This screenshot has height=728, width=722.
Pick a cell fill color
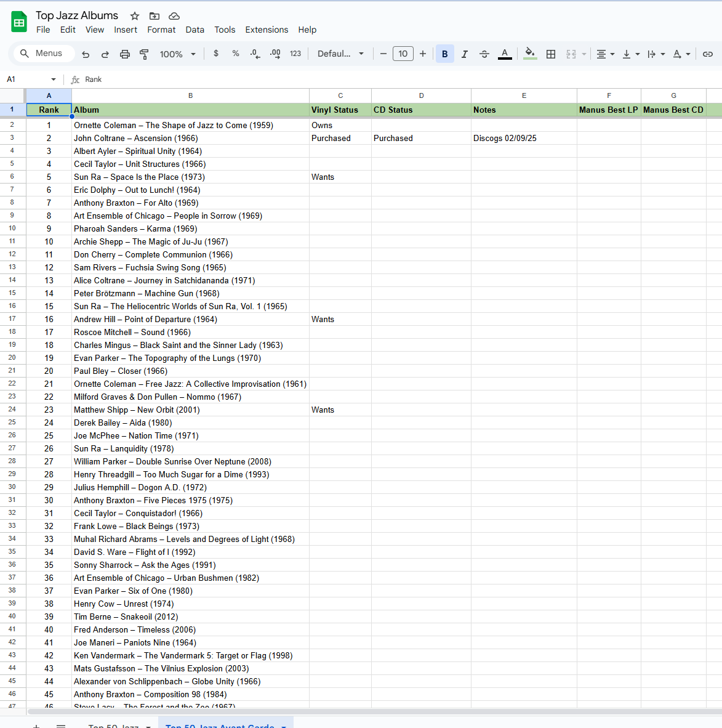point(530,54)
